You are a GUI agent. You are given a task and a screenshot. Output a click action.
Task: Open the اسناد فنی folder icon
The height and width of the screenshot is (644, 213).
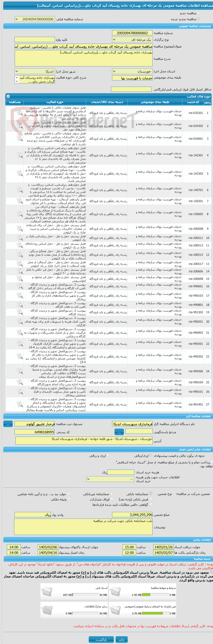[47, 592]
